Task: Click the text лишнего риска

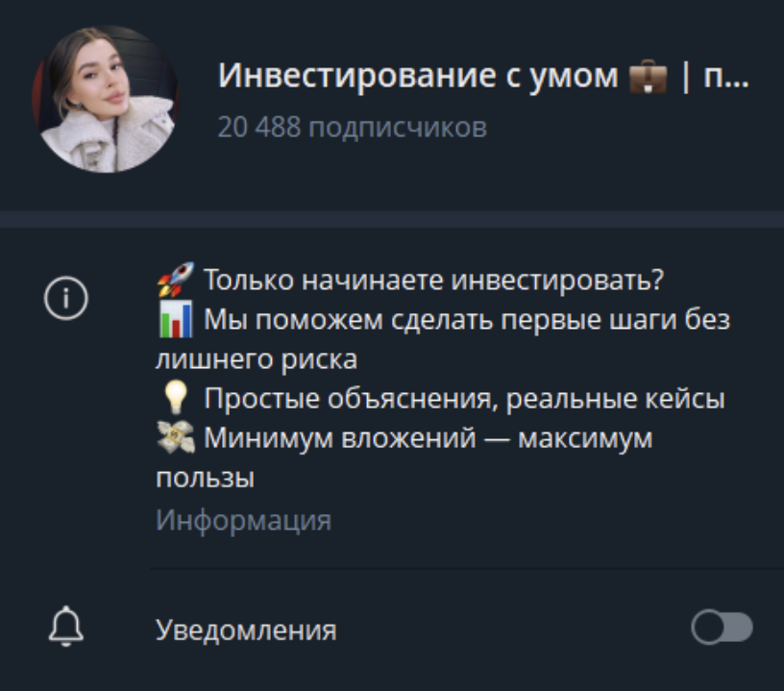Action: point(257,360)
